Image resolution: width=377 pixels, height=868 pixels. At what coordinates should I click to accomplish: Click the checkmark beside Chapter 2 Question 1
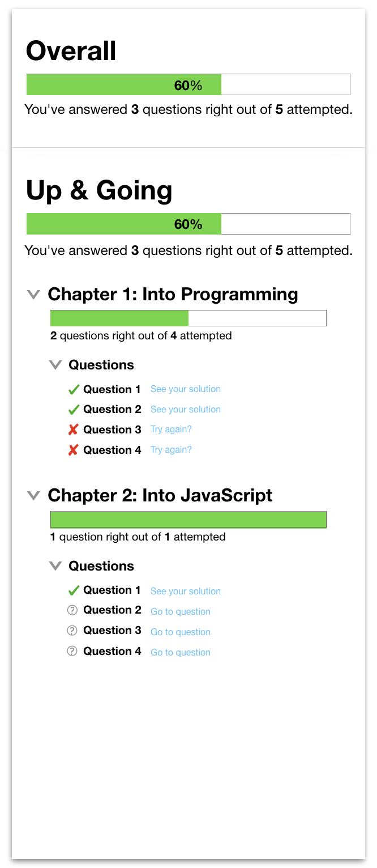(x=73, y=590)
